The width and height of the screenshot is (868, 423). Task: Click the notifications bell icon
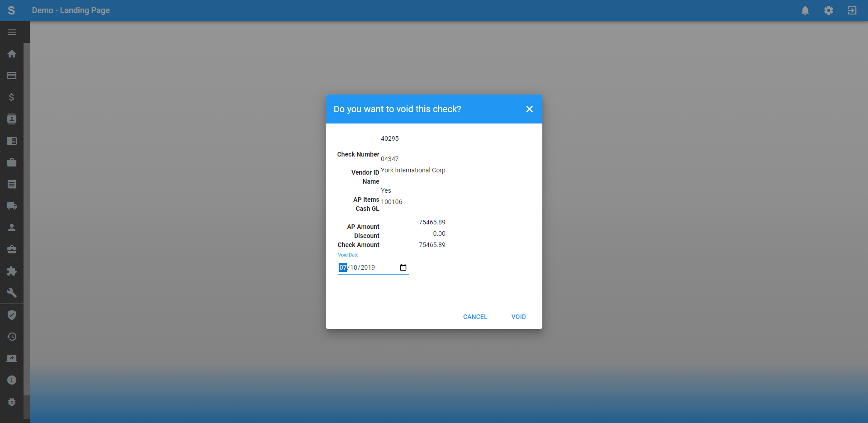(x=805, y=10)
